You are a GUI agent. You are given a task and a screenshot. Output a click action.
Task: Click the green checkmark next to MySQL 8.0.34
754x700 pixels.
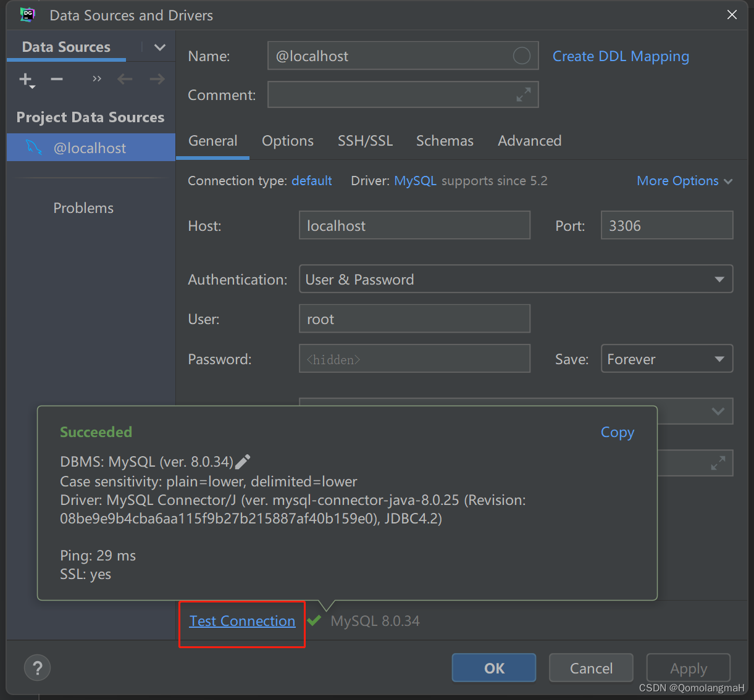314,620
